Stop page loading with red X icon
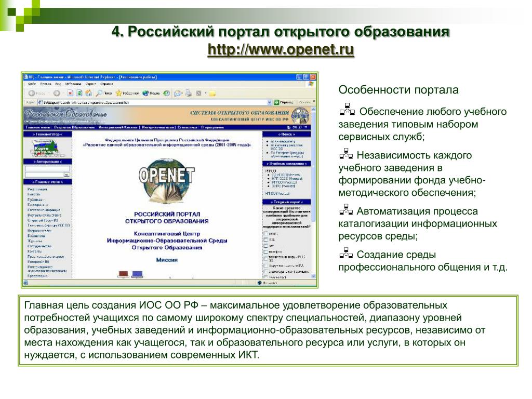Viewport: 532px width, 399px height. pos(70,93)
